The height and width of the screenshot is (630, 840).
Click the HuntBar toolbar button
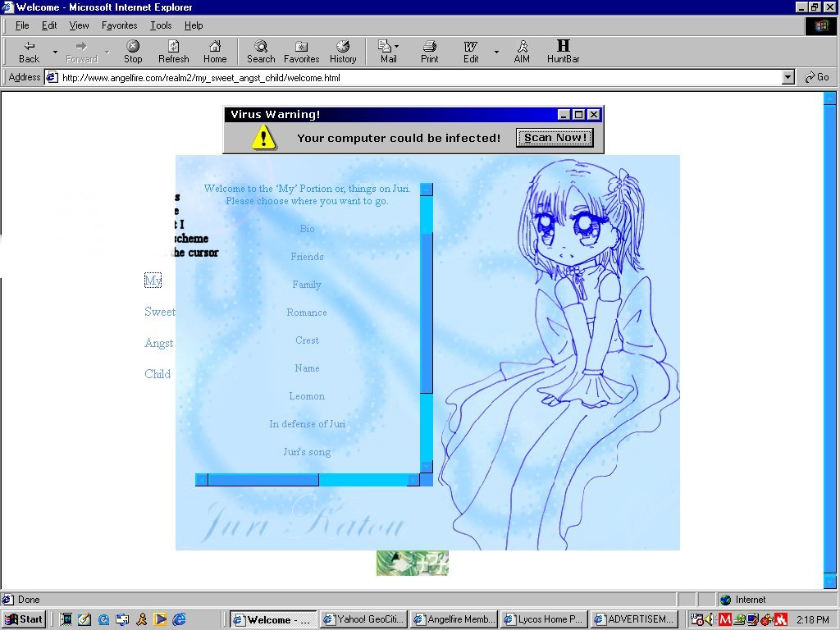tap(563, 52)
